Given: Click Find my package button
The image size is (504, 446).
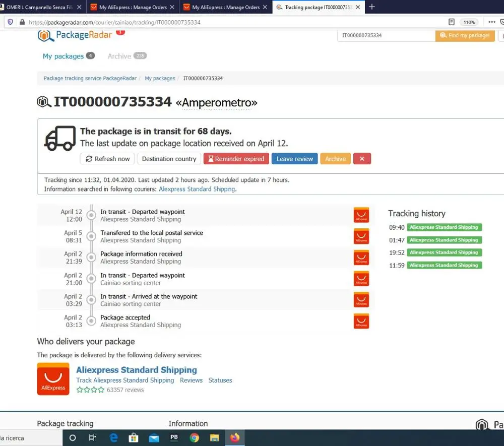Looking at the screenshot, I should [465, 35].
